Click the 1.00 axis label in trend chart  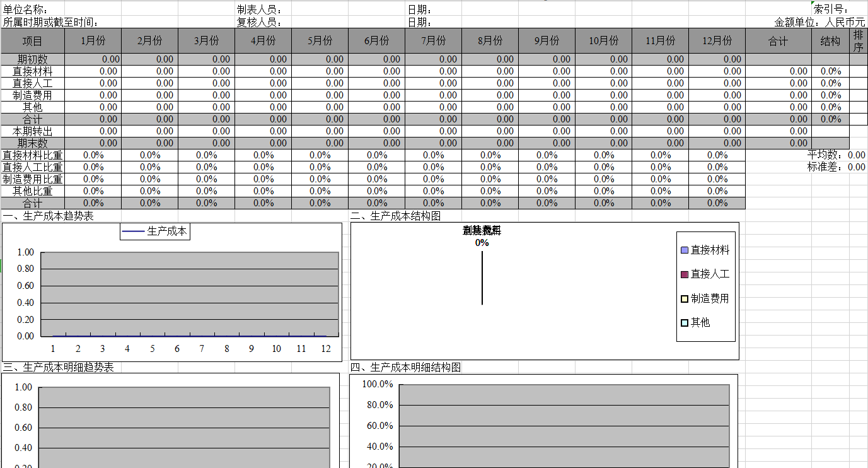(25, 252)
